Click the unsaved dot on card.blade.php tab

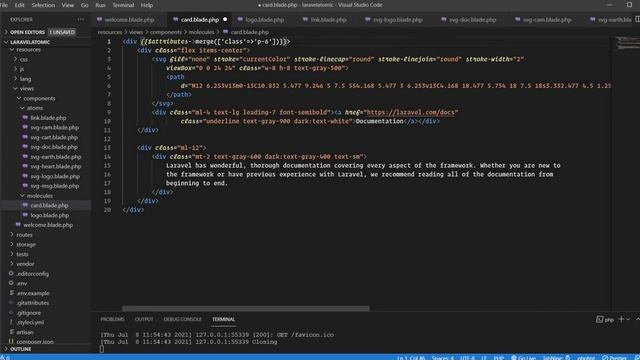pos(225,19)
